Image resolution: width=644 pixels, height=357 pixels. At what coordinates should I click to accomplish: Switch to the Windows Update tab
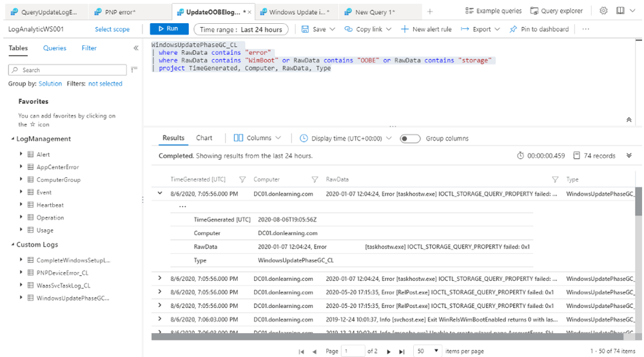click(x=295, y=12)
